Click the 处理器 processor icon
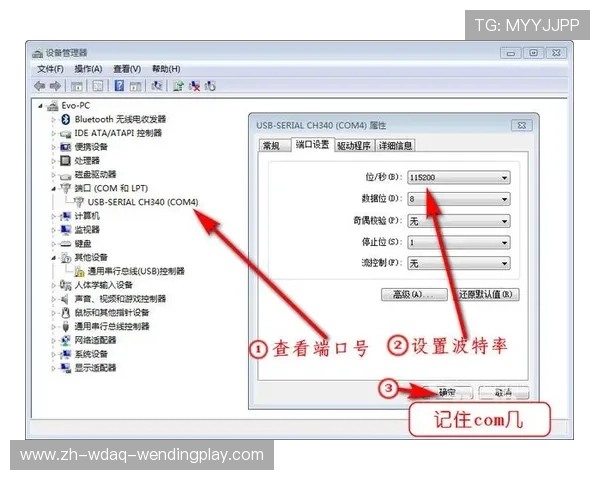The width and height of the screenshot is (600, 480). pyautogui.click(x=65, y=160)
